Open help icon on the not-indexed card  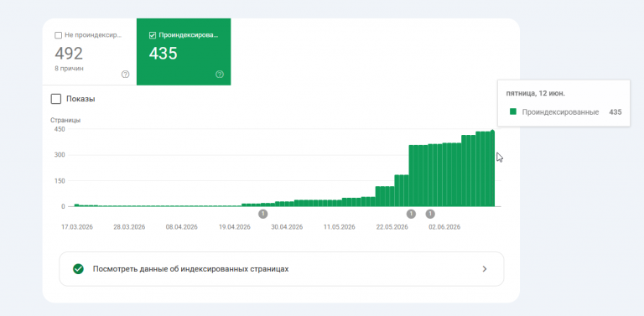(125, 75)
